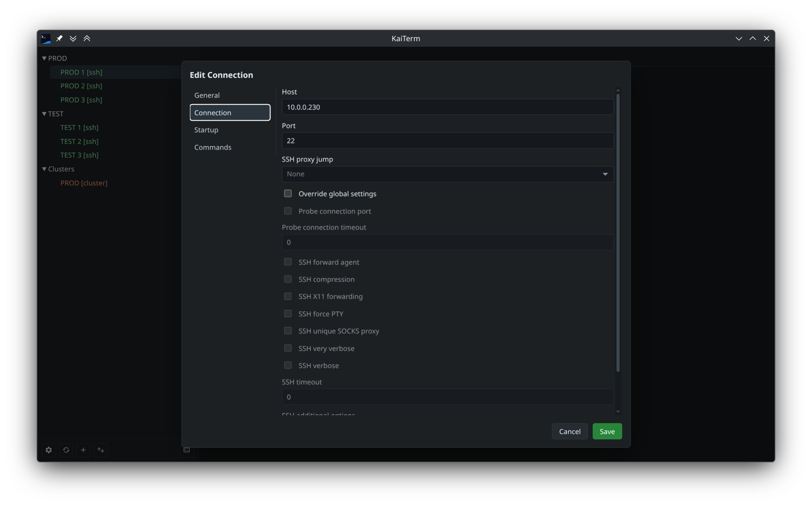Click the SSH timeout field
Screen dimensions: 812x506
[x=447, y=397]
